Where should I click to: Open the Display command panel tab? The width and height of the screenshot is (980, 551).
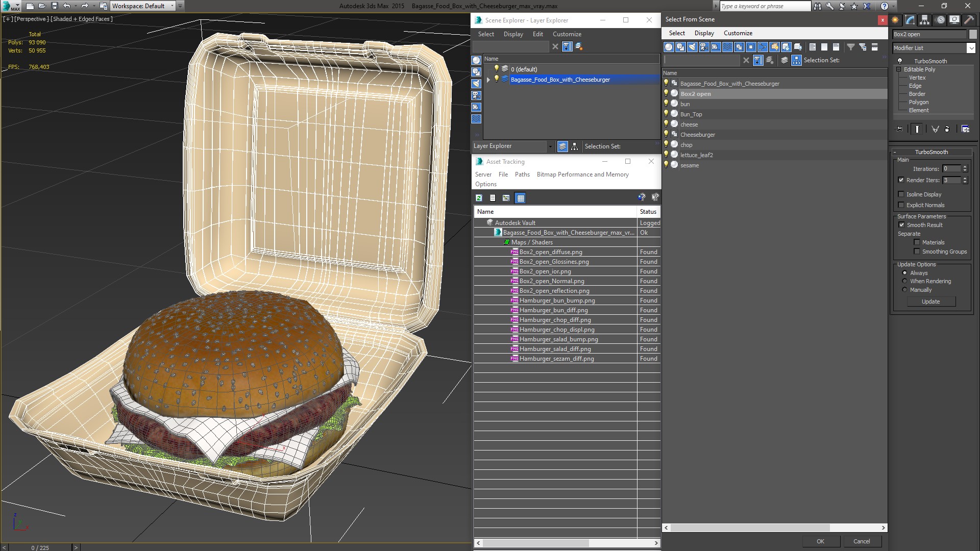pyautogui.click(x=954, y=20)
